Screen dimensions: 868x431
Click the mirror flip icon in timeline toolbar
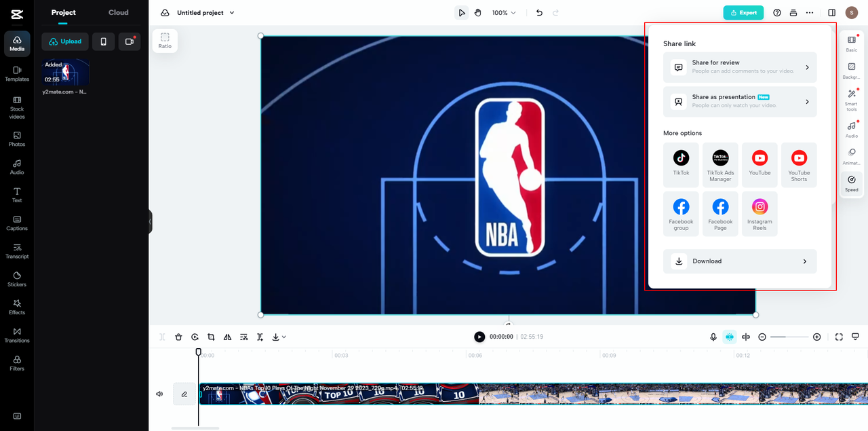pyautogui.click(x=227, y=337)
